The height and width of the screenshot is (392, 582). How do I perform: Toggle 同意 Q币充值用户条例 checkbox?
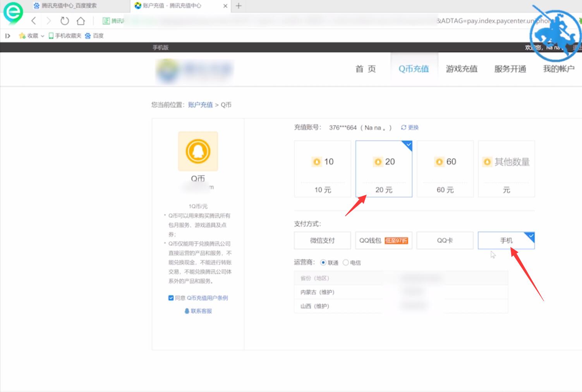coord(171,298)
